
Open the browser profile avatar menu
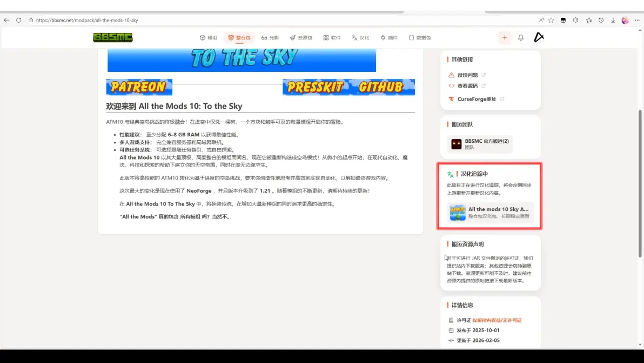pyautogui.click(x=625, y=19)
